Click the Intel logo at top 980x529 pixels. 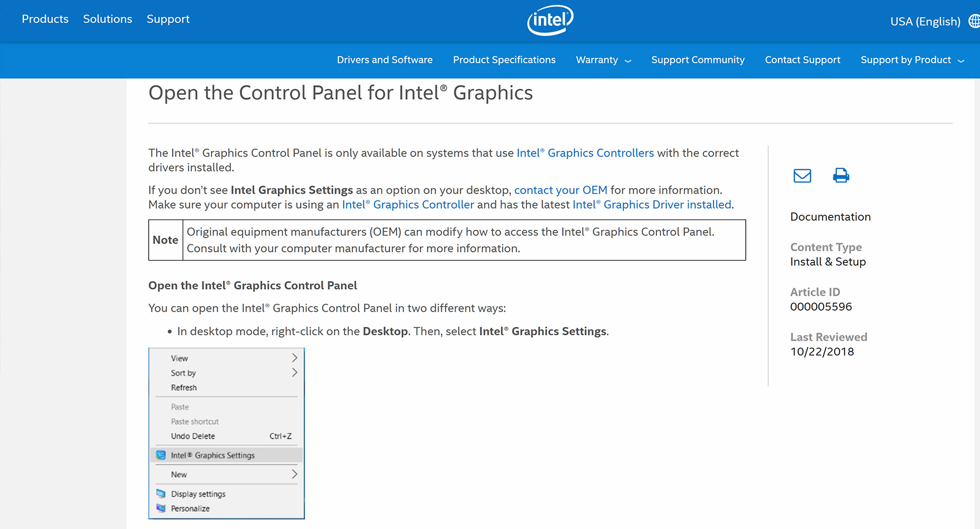point(550,20)
